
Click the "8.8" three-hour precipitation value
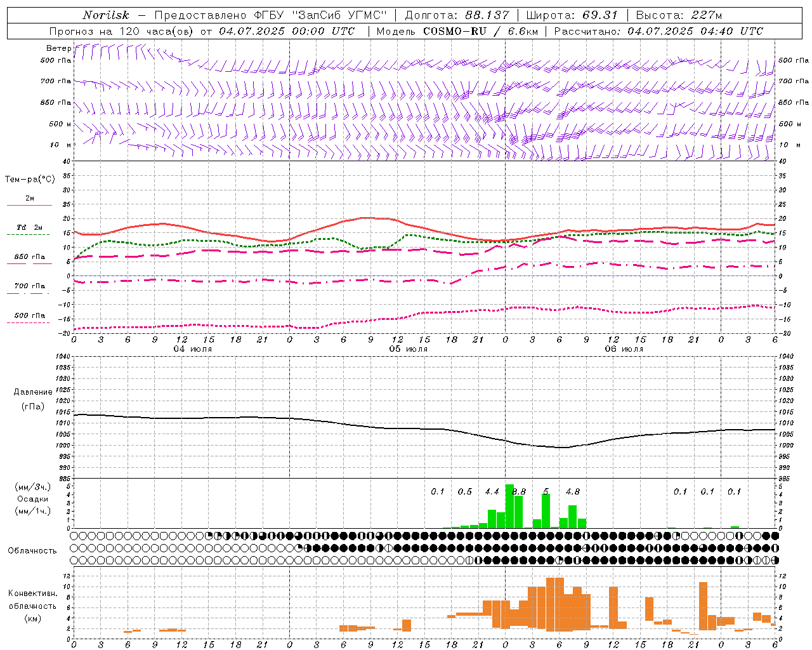[519, 492]
